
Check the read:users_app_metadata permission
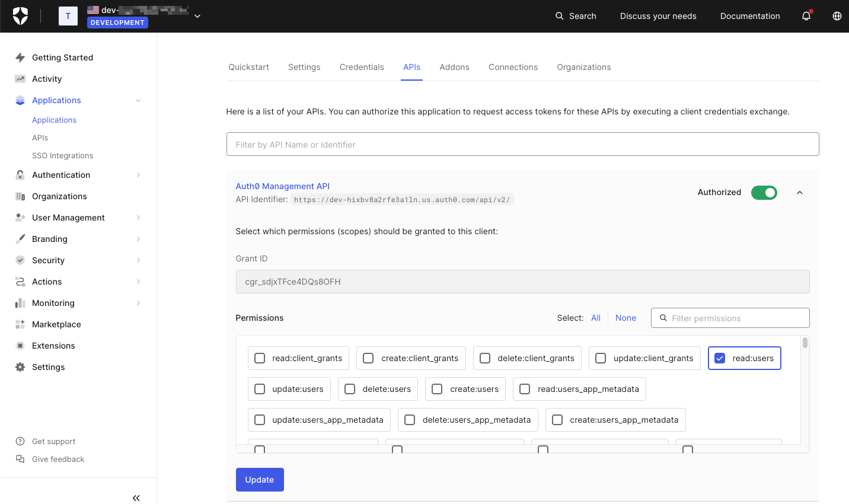525,389
